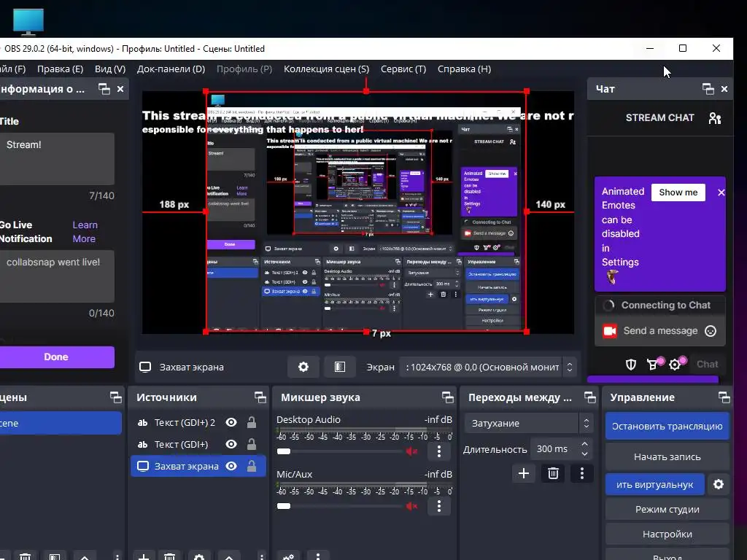This screenshot has height=560, width=747.
Task: Open the Сервис (T) menu
Action: [x=403, y=69]
